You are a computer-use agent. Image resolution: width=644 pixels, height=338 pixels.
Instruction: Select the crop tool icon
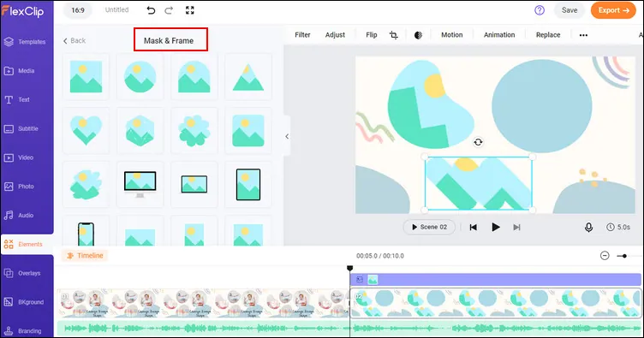coord(393,35)
